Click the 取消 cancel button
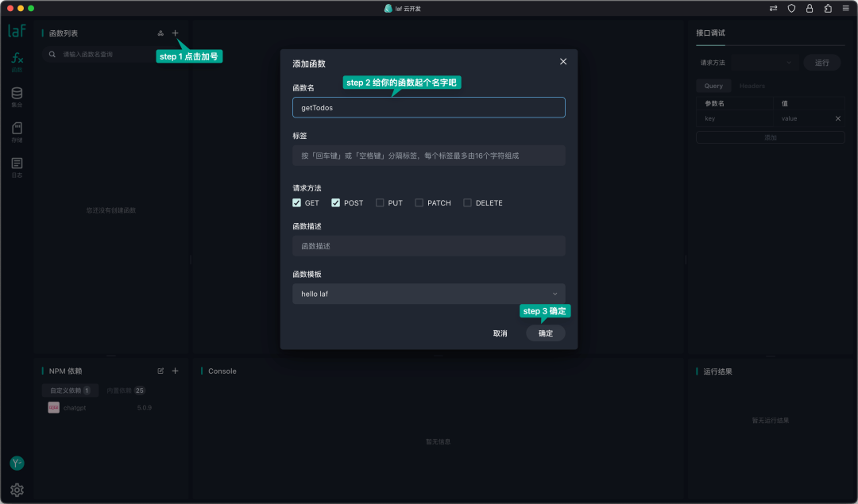The image size is (858, 504). point(500,333)
